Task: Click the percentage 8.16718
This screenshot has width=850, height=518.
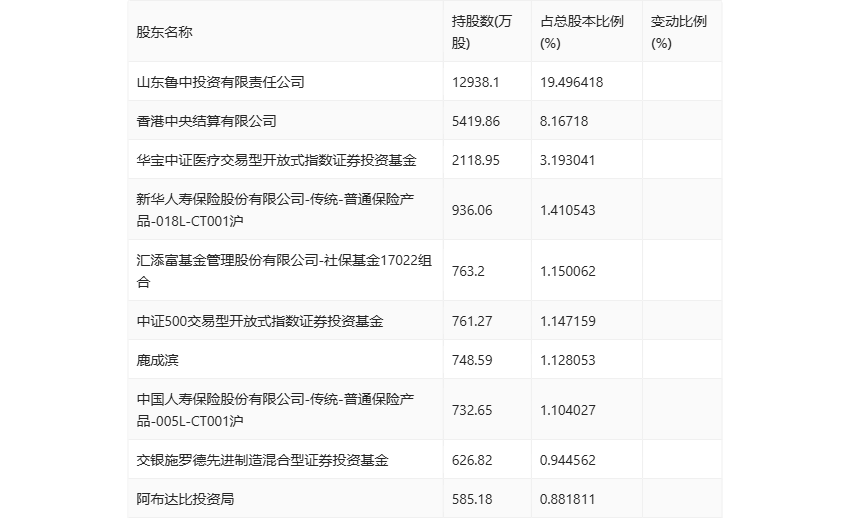Action: coord(564,121)
